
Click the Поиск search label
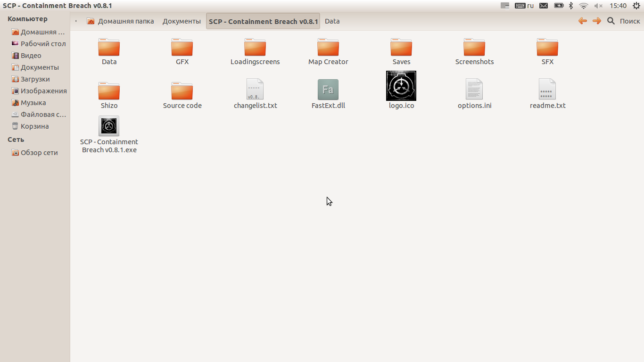click(630, 21)
